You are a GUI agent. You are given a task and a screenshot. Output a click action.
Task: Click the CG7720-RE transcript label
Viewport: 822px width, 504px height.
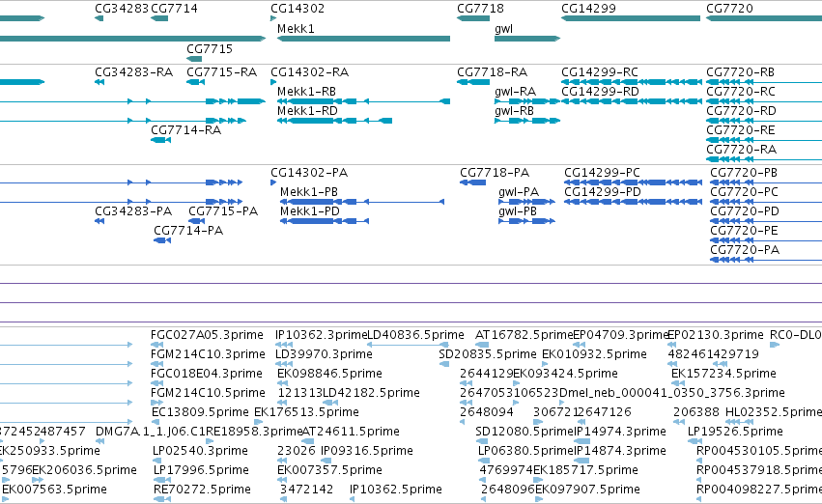(740, 130)
